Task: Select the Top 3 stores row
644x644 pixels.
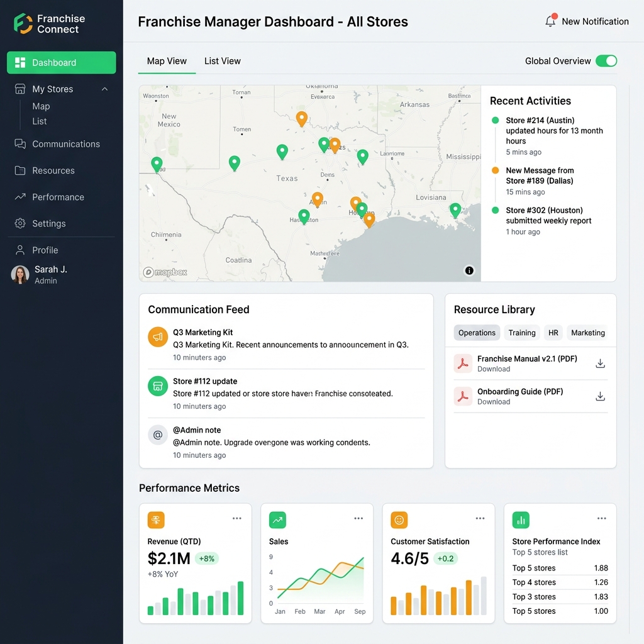Action: tap(560, 597)
